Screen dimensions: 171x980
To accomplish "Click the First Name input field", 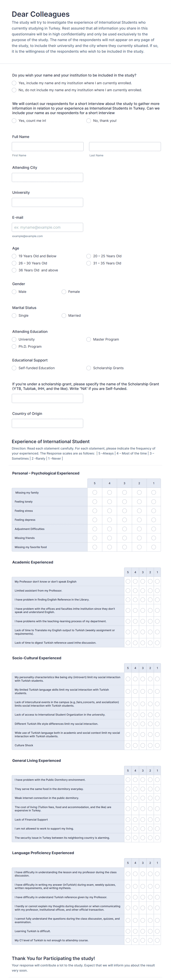I will [48, 146].
